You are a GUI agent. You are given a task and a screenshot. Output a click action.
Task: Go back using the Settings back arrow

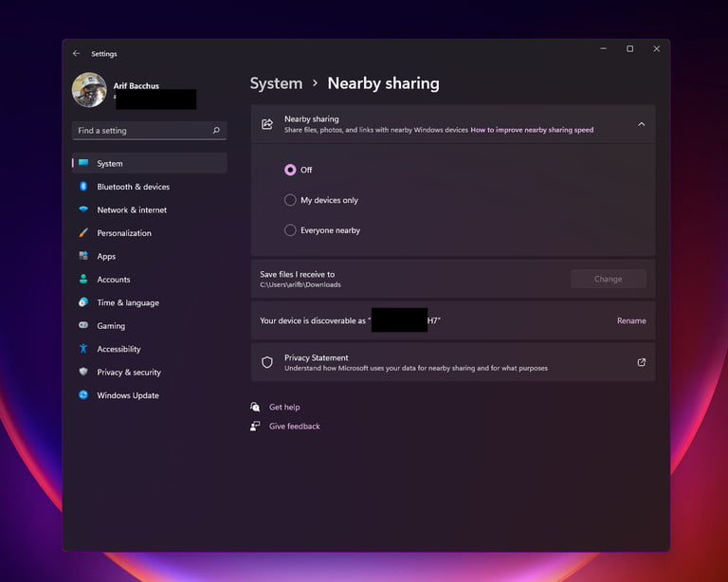[x=77, y=54]
